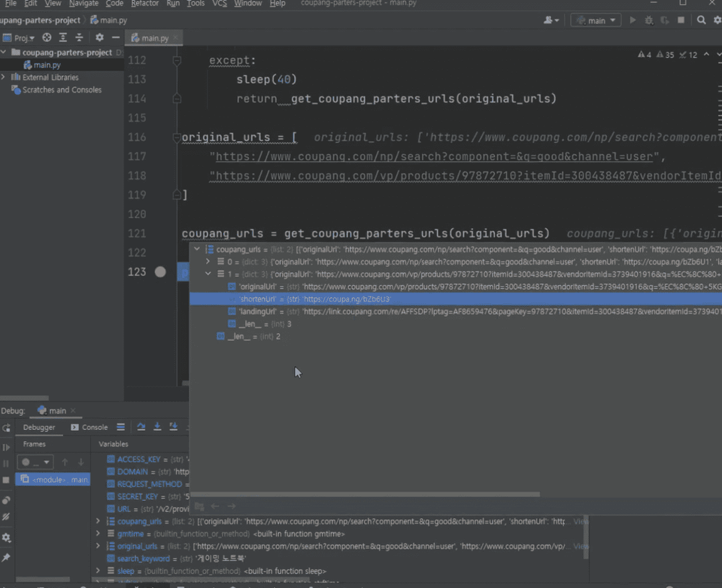Go back arrow in the variable popup footer

[215, 506]
